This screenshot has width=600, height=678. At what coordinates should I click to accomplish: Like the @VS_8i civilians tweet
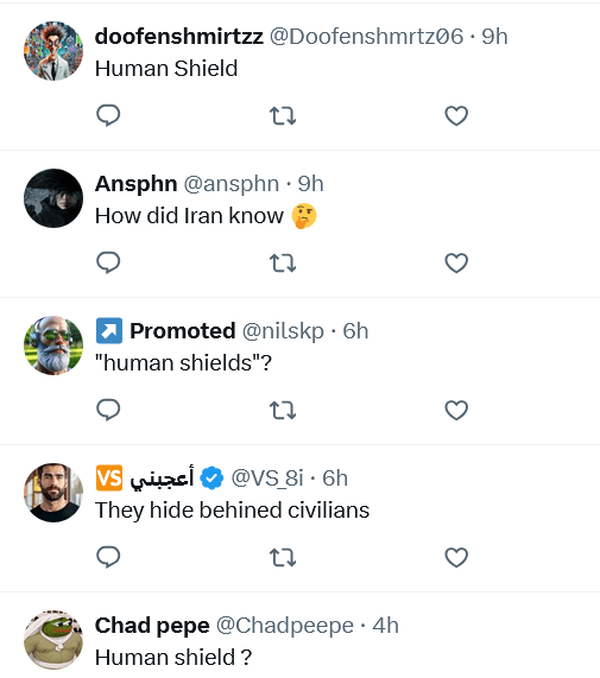[x=456, y=557]
